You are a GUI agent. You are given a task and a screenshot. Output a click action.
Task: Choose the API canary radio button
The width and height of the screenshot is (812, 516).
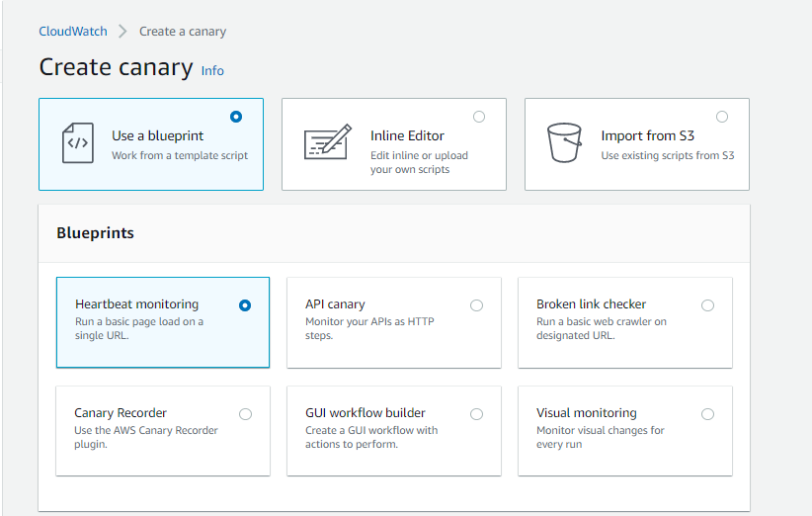(x=476, y=305)
